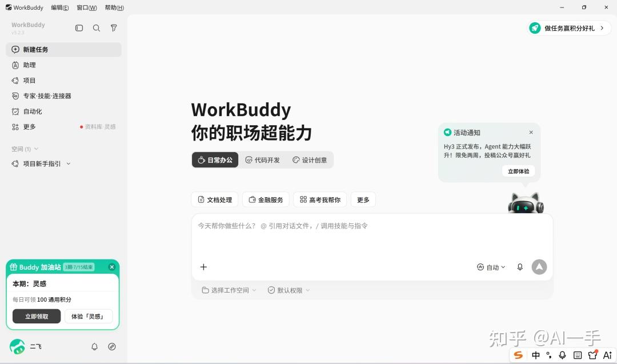Click the WorkBuddy app logo in title bar
The height and width of the screenshot is (364, 617).
pyautogui.click(x=9, y=7)
